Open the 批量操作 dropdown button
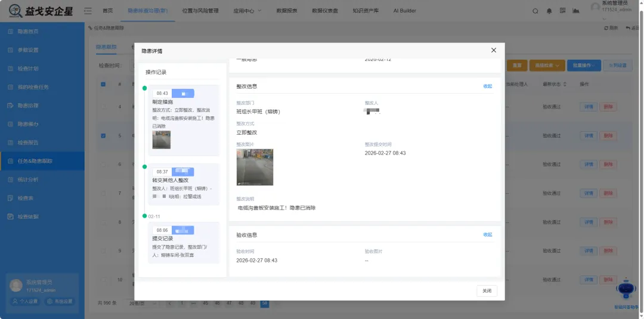644x319 pixels. pyautogui.click(x=584, y=65)
